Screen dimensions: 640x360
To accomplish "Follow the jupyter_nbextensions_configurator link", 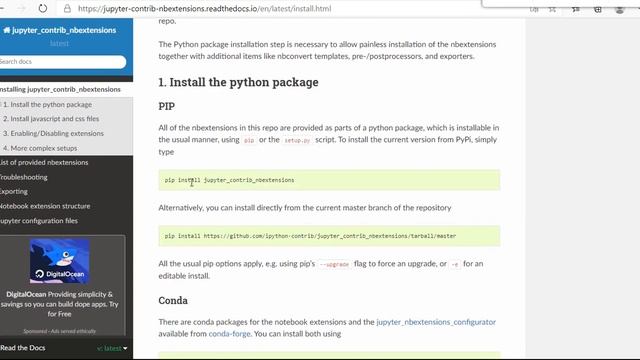I will tap(436, 322).
